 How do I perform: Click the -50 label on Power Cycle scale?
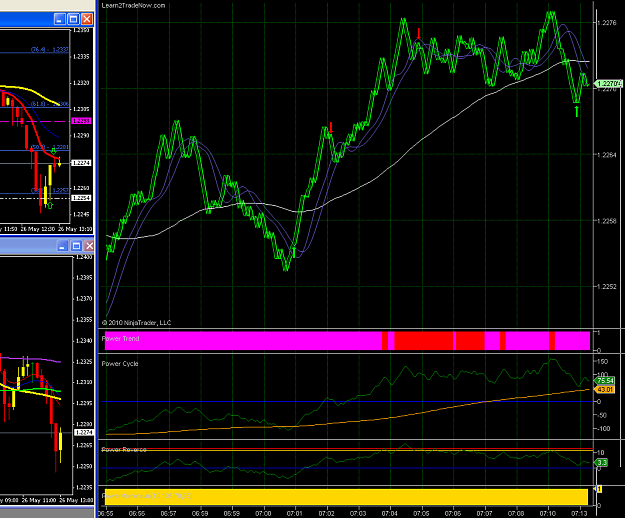pos(602,415)
